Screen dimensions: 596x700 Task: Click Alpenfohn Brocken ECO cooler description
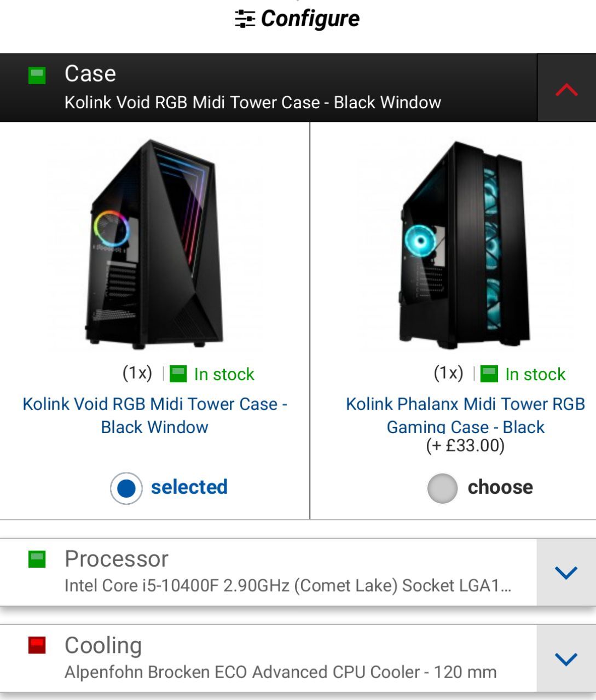(281, 672)
